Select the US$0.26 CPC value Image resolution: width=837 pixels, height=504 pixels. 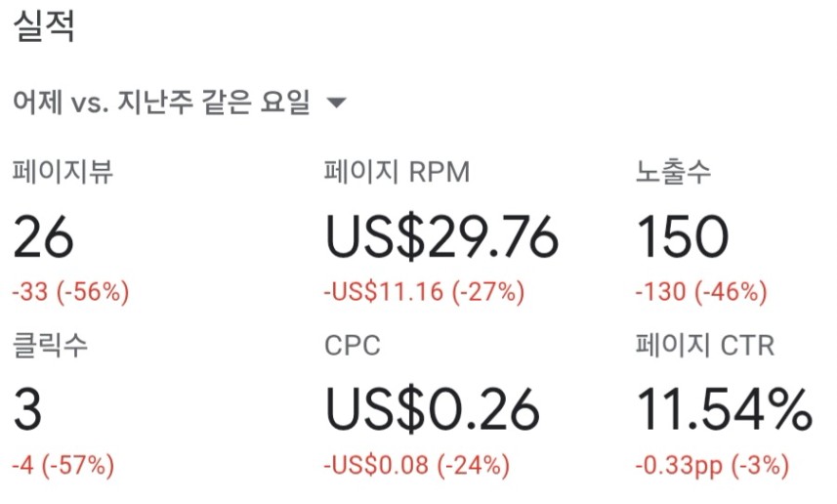click(x=433, y=410)
